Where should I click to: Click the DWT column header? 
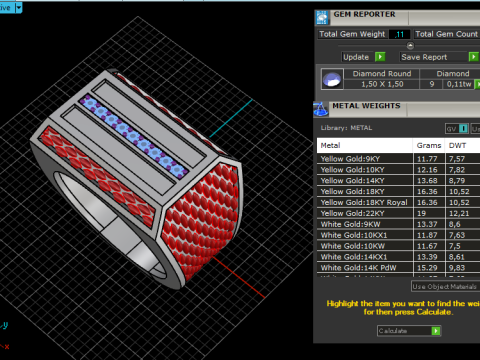[463, 146]
